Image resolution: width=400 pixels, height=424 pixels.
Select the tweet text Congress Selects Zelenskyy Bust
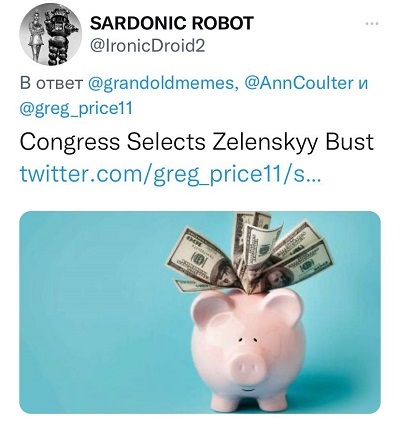click(x=197, y=141)
